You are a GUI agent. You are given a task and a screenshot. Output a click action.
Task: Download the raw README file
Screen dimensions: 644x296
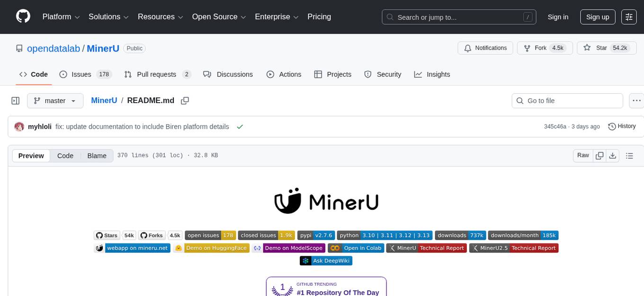pyautogui.click(x=613, y=155)
